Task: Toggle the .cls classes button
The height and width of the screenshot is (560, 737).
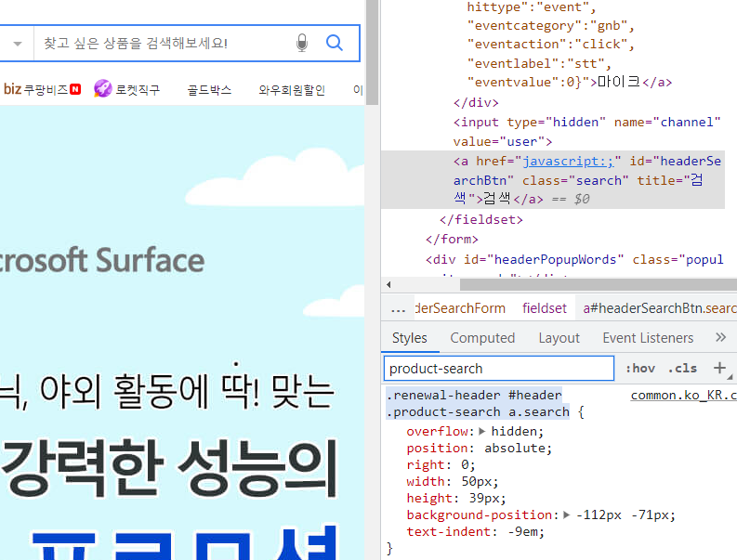Action: pyautogui.click(x=682, y=369)
